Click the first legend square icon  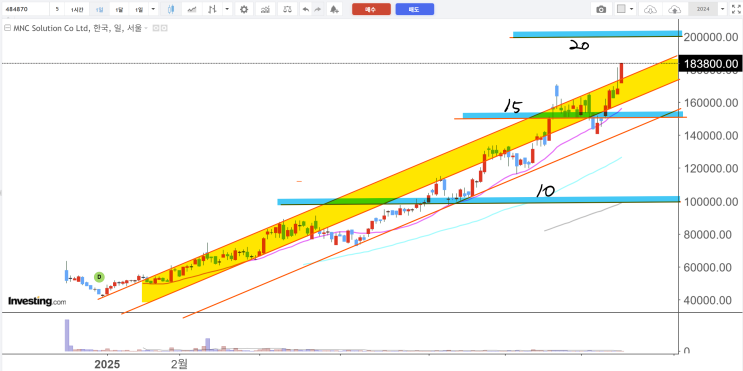tap(156, 28)
